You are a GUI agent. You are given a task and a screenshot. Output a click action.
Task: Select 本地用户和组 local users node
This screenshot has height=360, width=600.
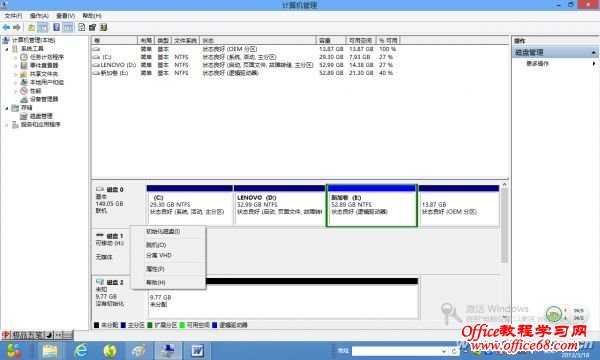(47, 82)
